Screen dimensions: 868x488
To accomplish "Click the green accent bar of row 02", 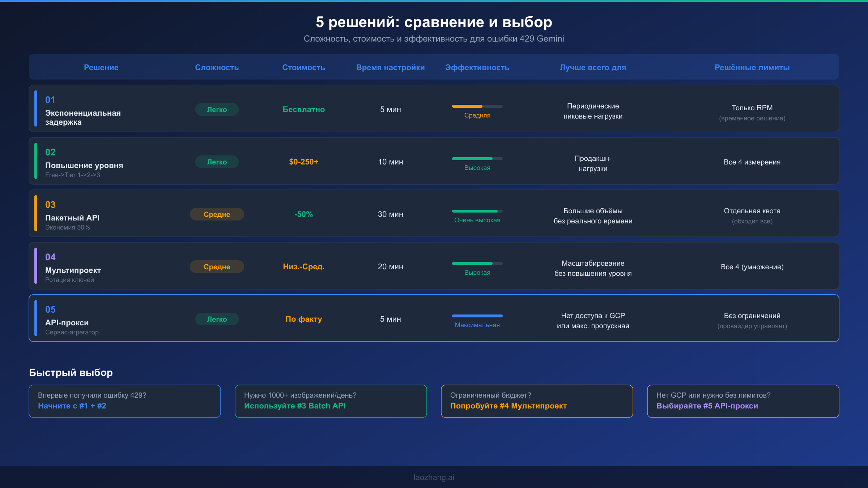I will pos(36,161).
